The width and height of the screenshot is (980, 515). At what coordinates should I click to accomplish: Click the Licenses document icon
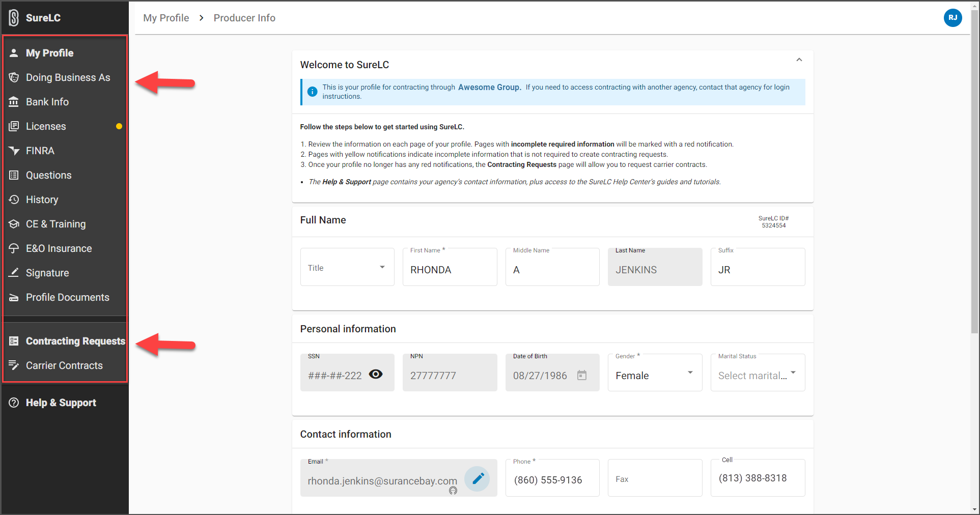click(14, 126)
